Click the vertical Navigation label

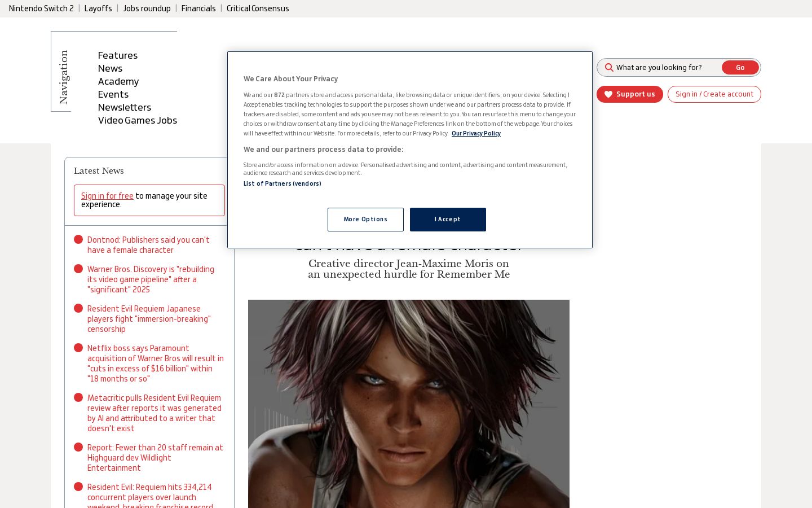pyautogui.click(x=64, y=77)
